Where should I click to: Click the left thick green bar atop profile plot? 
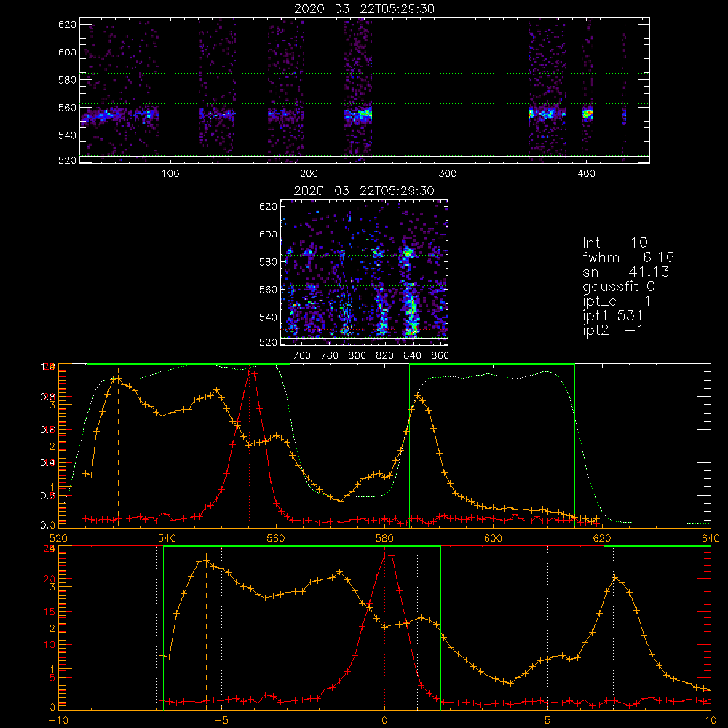click(189, 364)
